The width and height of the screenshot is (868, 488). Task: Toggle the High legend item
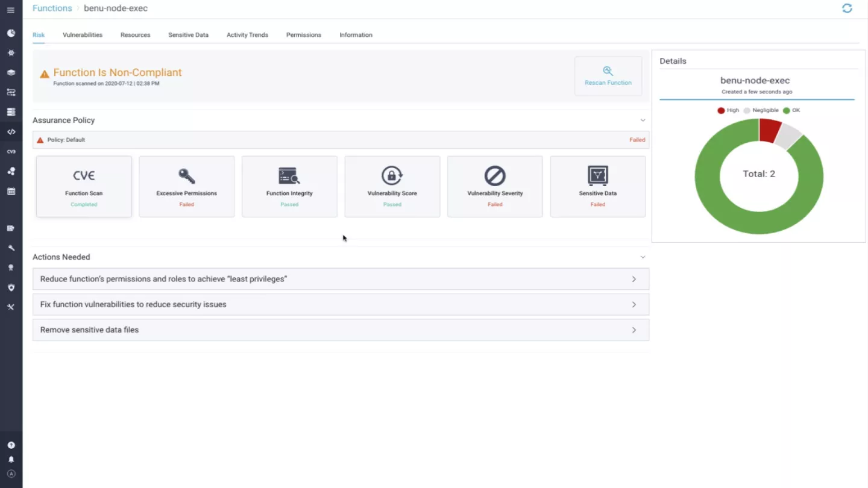(x=728, y=110)
